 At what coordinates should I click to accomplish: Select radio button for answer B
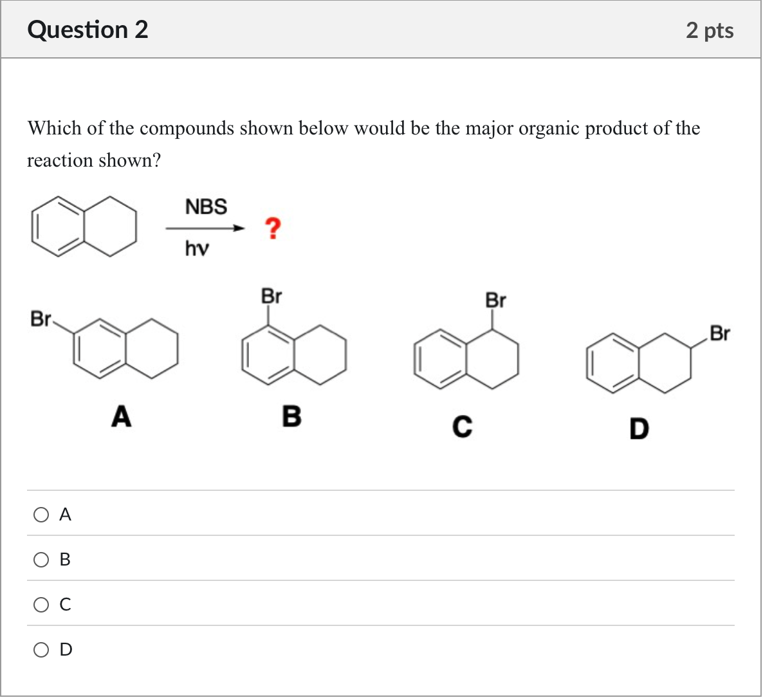pyautogui.click(x=41, y=559)
